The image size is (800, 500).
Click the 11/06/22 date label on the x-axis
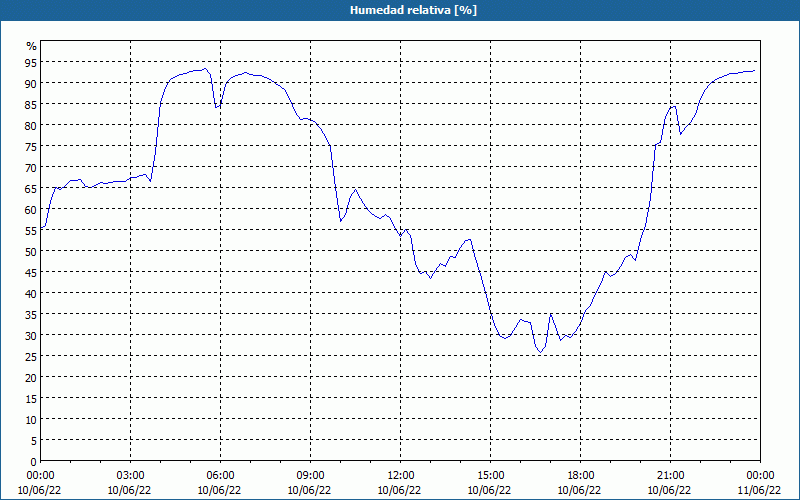[x=760, y=490]
